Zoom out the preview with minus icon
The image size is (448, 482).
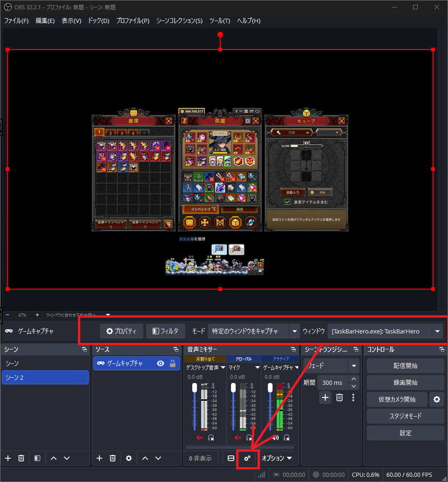tap(7, 315)
